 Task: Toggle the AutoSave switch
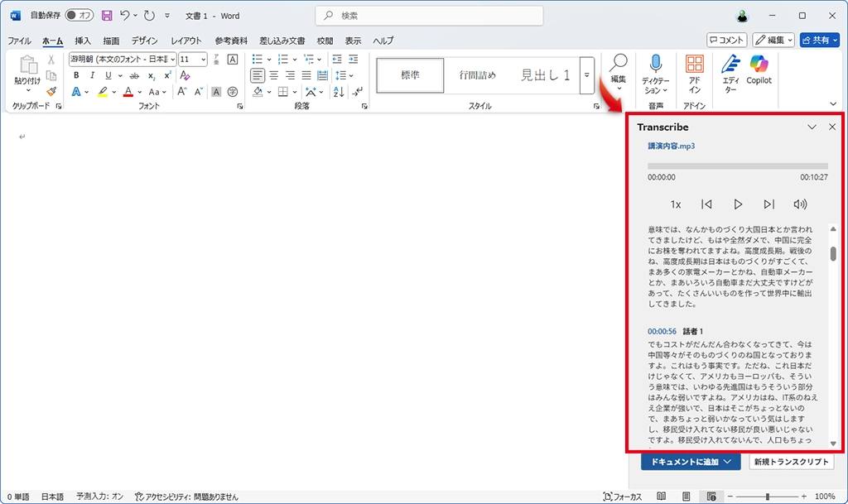(79, 16)
